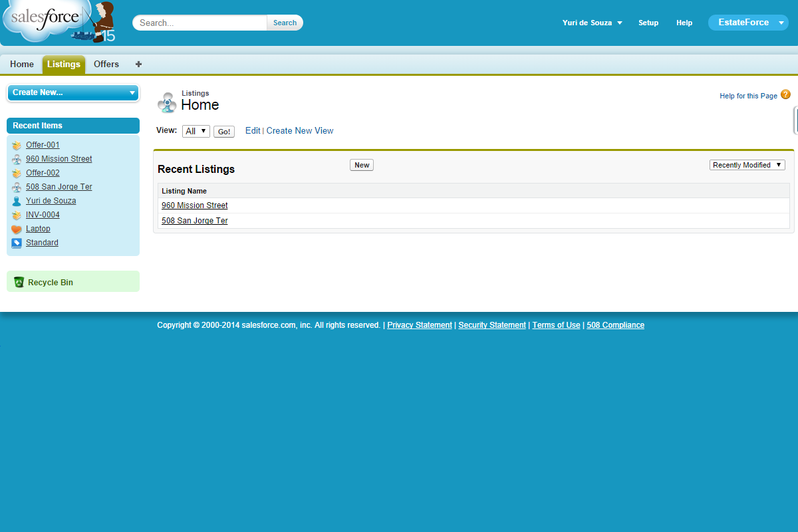Open All Tabs with the plus icon
The image size is (798, 532).
click(x=138, y=64)
